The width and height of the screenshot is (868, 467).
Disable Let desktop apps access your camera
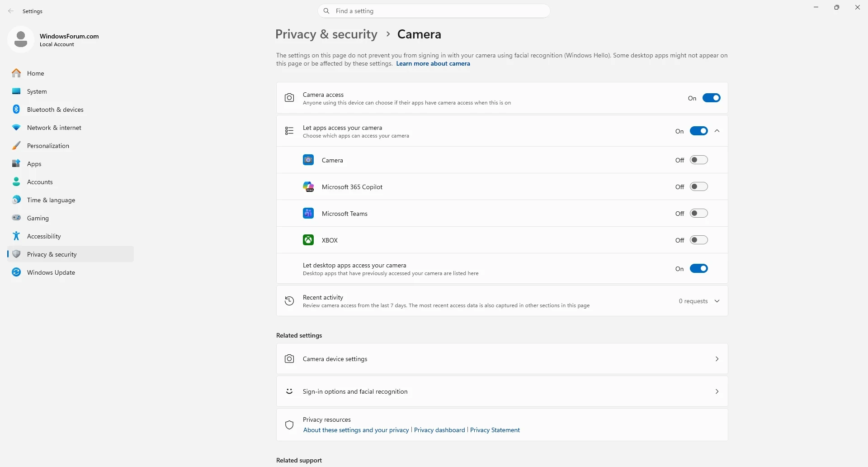[699, 268]
